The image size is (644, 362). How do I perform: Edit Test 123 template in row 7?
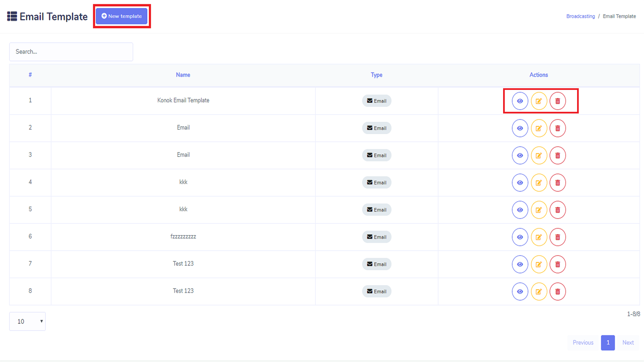539,264
